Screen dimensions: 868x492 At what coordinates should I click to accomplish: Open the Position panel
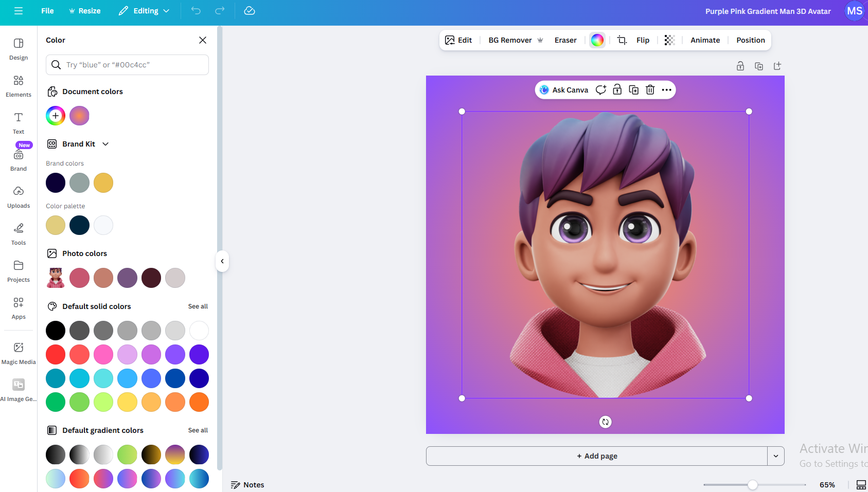pos(750,40)
